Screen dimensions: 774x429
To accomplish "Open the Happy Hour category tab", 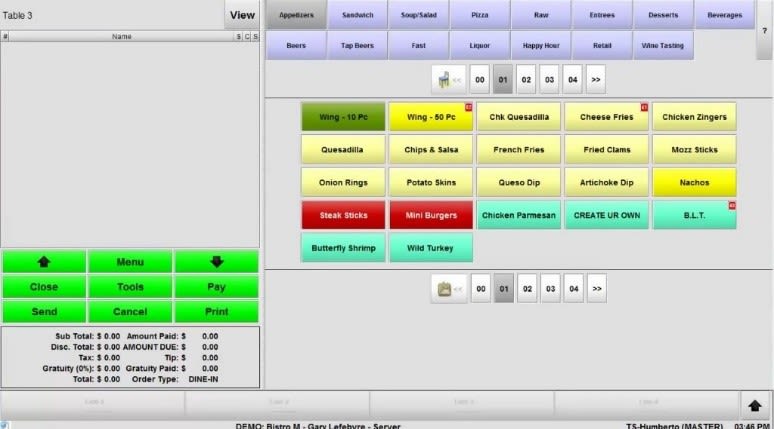I will click(x=541, y=45).
